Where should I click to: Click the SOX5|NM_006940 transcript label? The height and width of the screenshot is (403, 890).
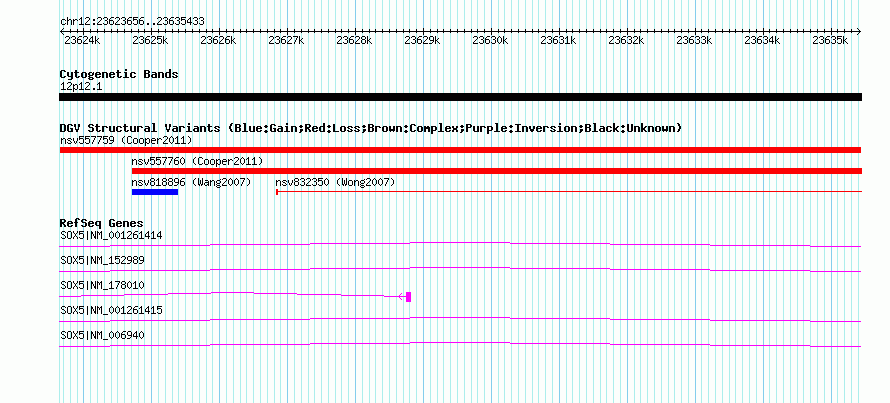[102, 335]
